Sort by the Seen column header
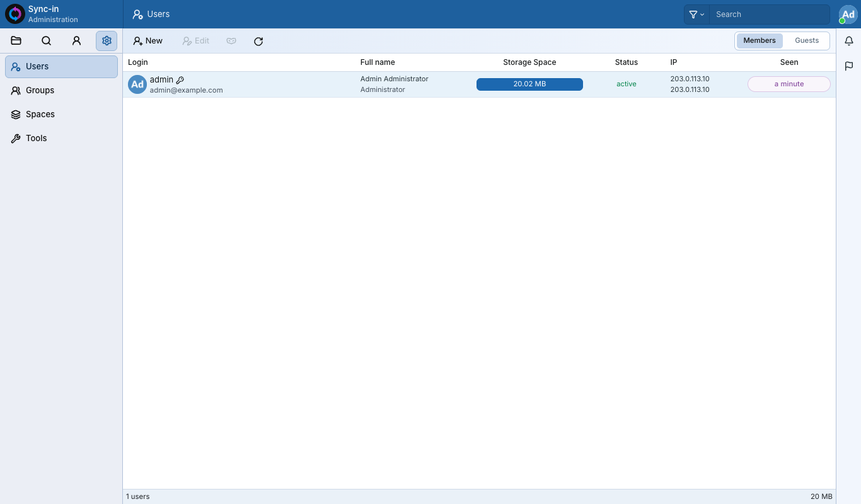 (x=789, y=62)
